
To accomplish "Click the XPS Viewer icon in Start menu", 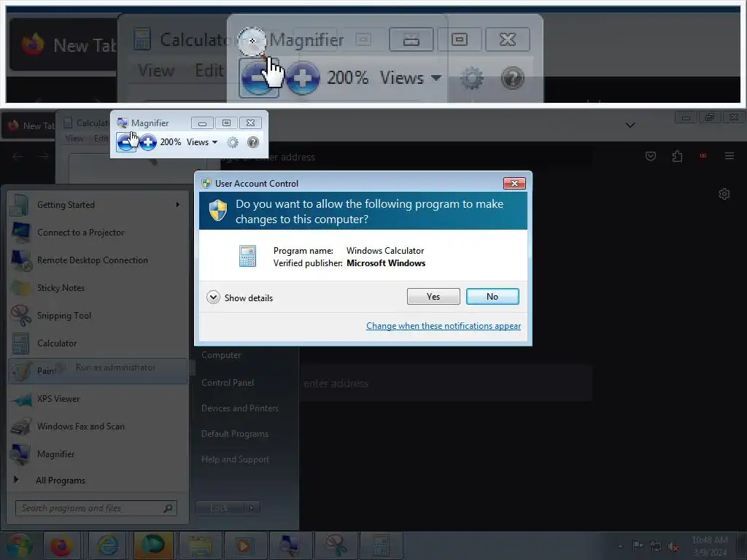I will pyautogui.click(x=20, y=399).
